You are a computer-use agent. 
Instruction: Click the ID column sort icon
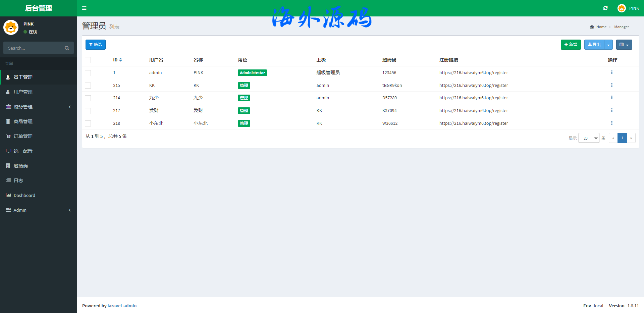pos(121,60)
